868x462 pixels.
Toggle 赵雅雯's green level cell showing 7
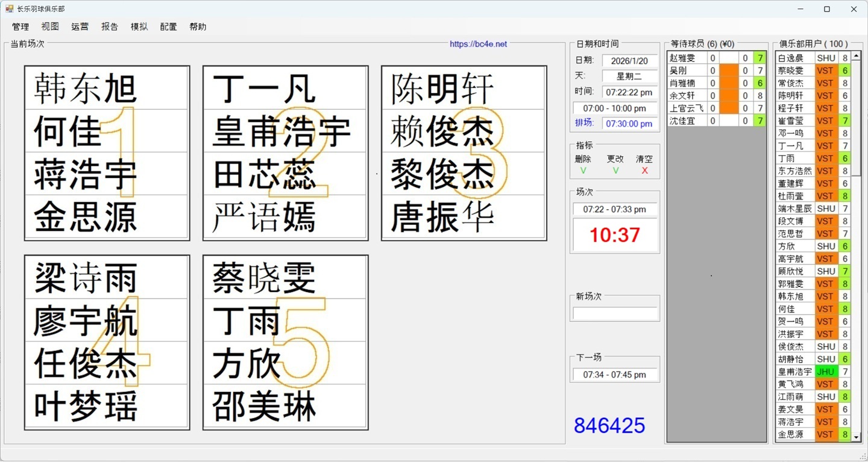click(x=761, y=57)
